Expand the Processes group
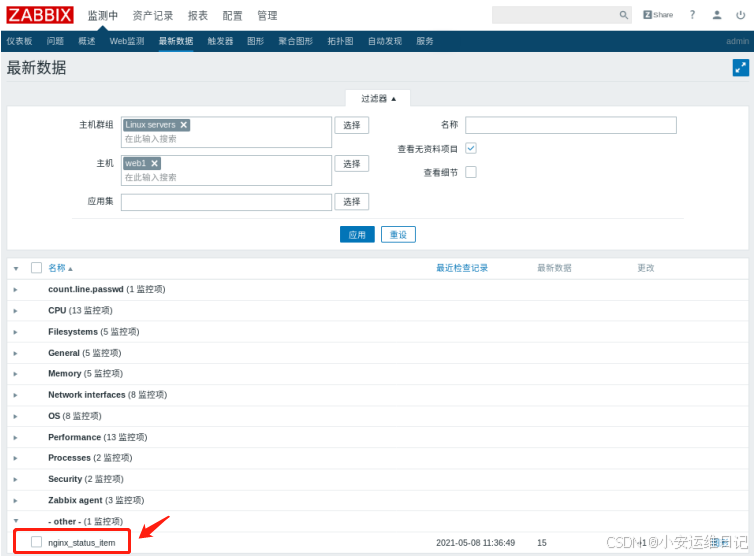This screenshot has width=755, height=556. click(15, 458)
